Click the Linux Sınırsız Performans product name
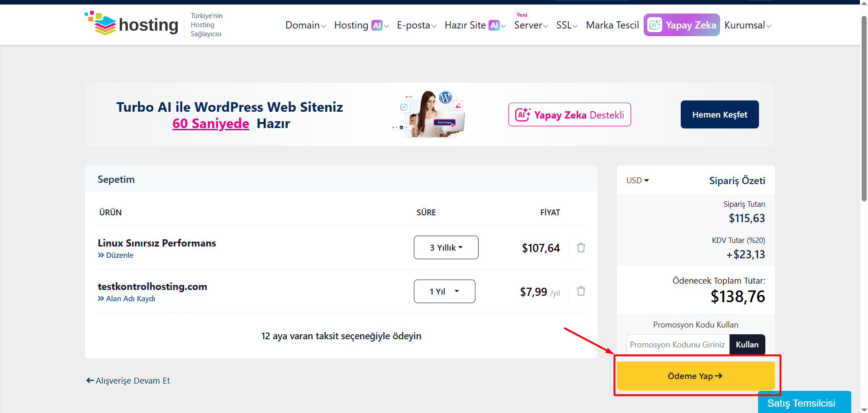This screenshot has width=868, height=413. [x=157, y=243]
